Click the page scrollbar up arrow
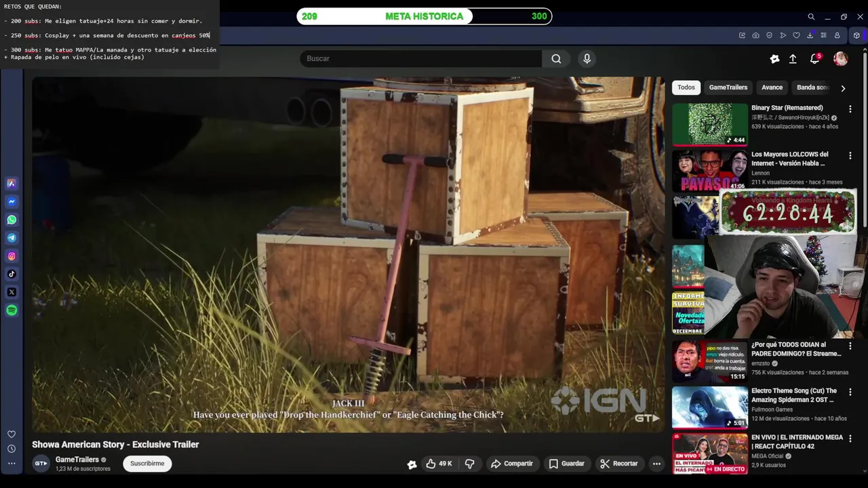This screenshot has width=868, height=488. click(864, 51)
